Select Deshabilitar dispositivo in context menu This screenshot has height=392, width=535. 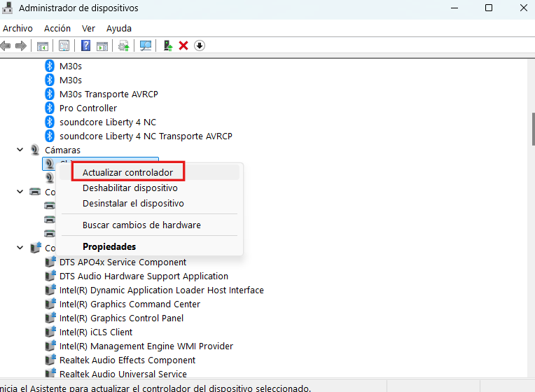[x=130, y=188]
